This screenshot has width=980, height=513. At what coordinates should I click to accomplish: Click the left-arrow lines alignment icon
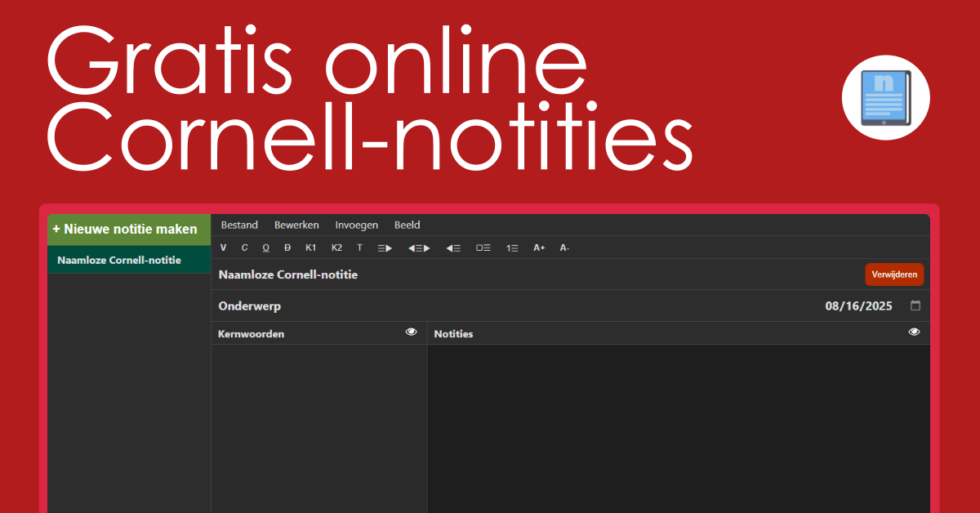click(x=453, y=248)
